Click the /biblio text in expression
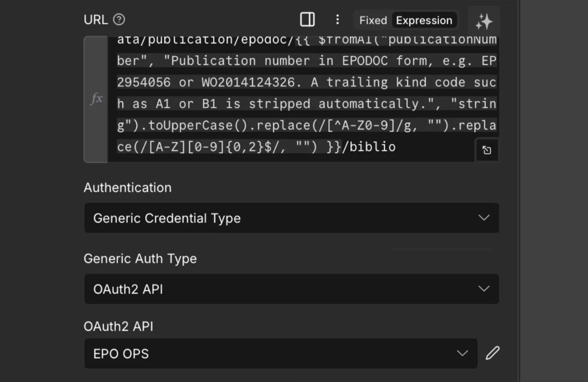588x382 pixels. (x=369, y=147)
